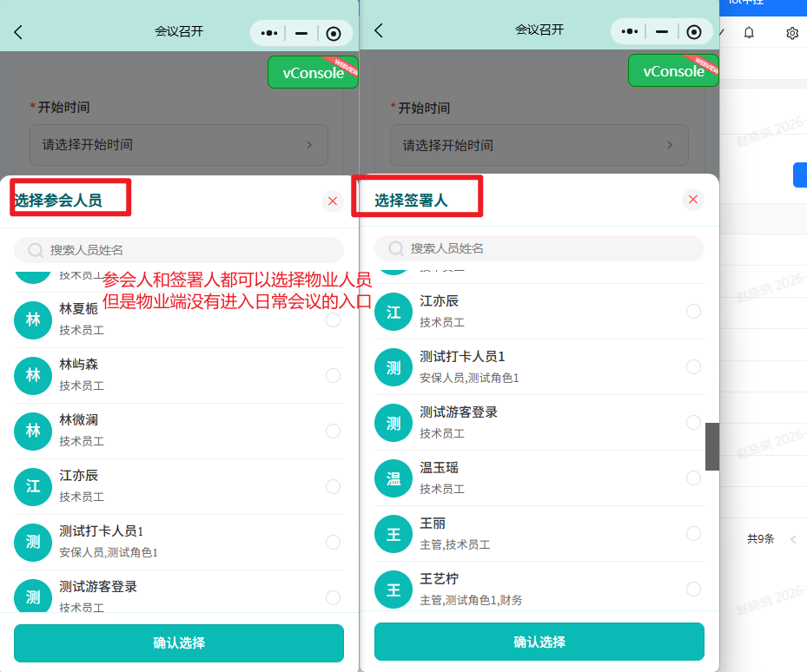Click 确认选择 in attendee popup
This screenshot has height=672, width=807.
point(178,643)
